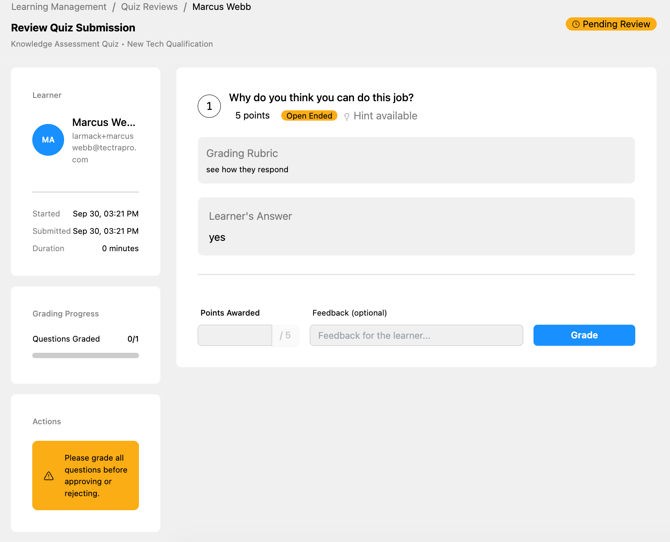Click the question number 1 circle
The width and height of the screenshot is (670, 542).
(209, 106)
